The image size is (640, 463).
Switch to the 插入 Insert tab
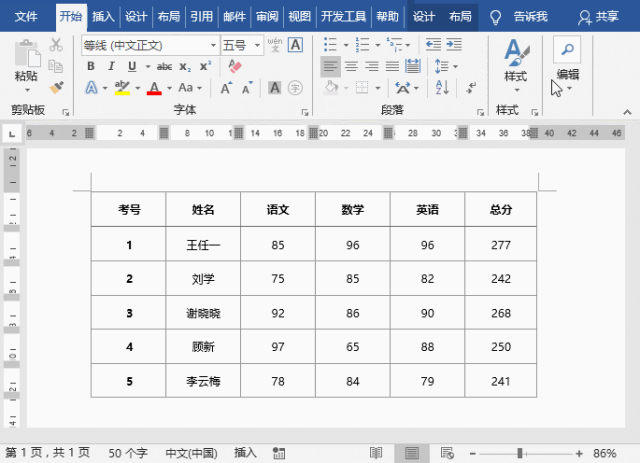coord(103,17)
